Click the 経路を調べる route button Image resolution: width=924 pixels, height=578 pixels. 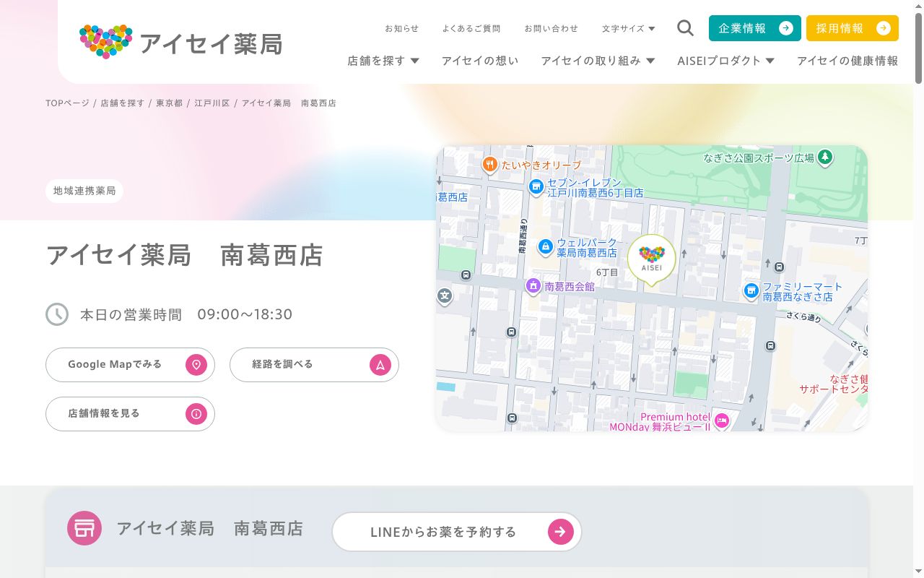[314, 365]
